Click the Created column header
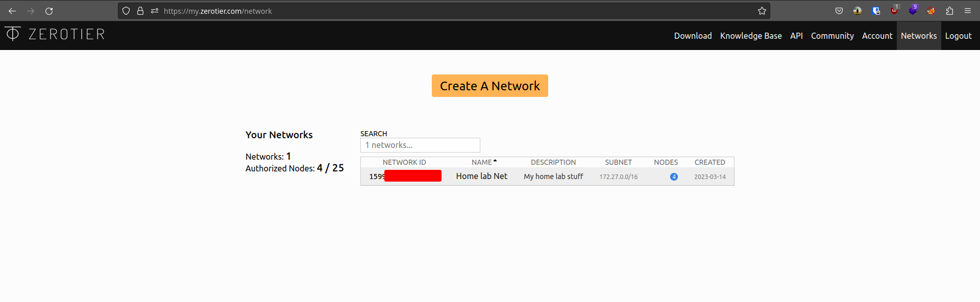Viewport: 980px width, 302px height. (709, 162)
